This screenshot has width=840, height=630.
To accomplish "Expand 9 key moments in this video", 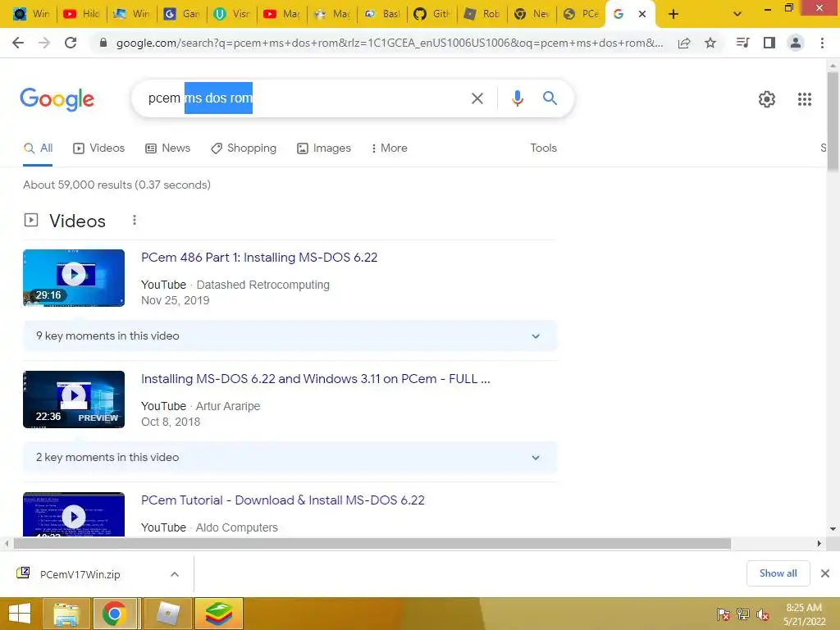I will [x=290, y=336].
